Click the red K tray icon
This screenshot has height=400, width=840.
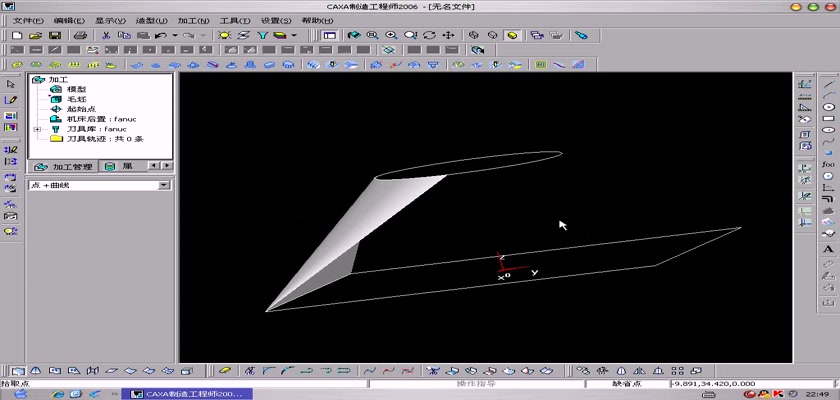click(x=778, y=394)
